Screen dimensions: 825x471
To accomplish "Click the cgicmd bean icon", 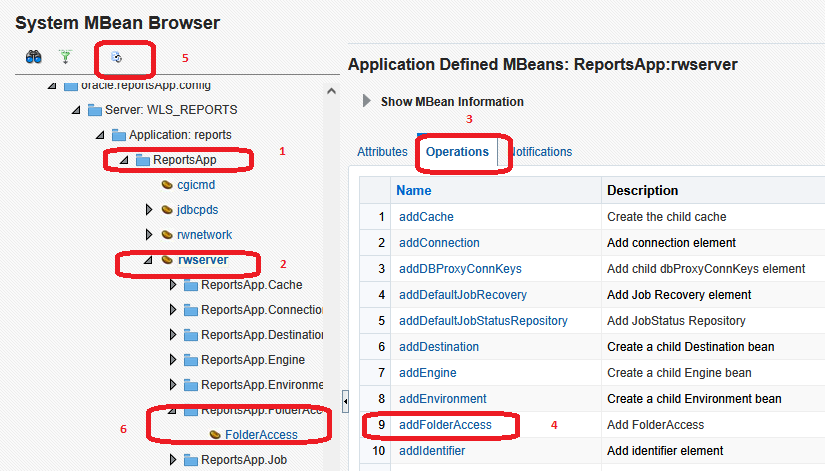I will [167, 185].
